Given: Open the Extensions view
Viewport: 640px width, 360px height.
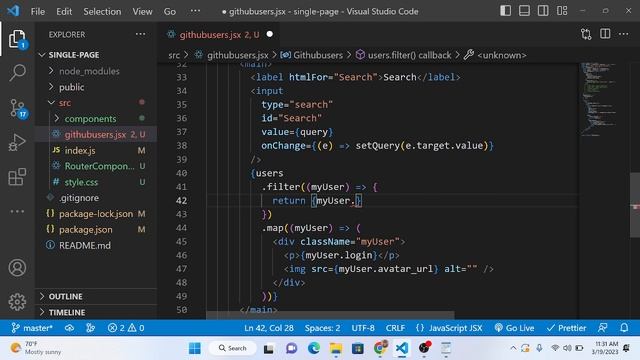Looking at the screenshot, I should [17, 177].
